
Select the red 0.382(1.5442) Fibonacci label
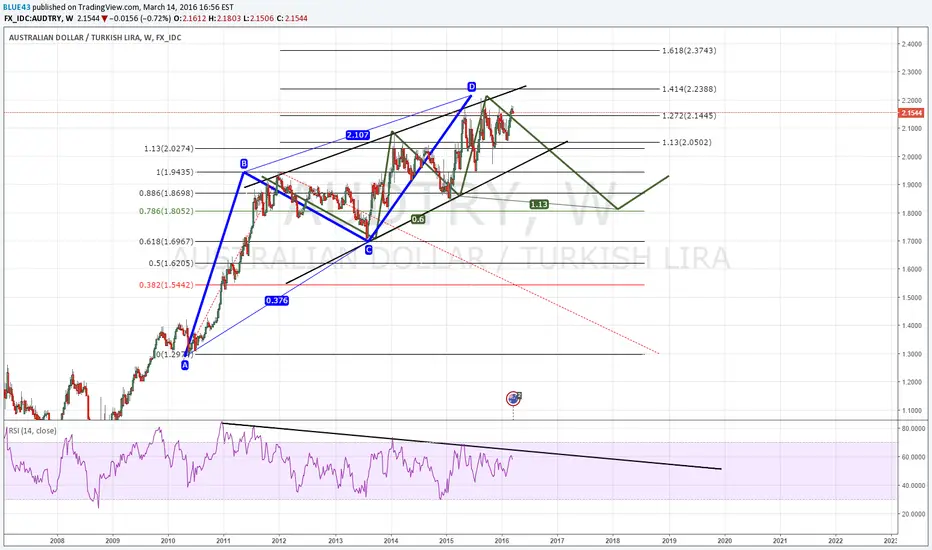click(x=166, y=285)
